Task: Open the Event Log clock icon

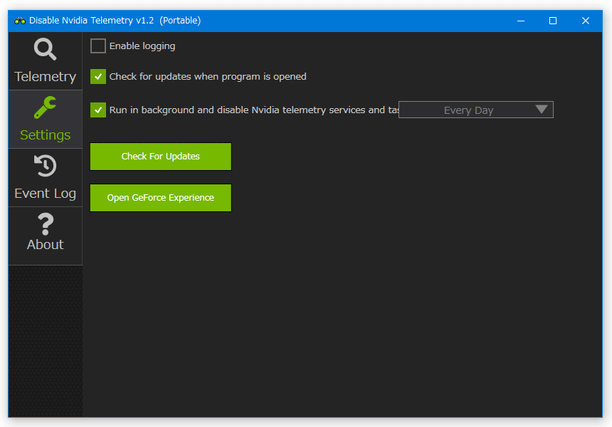Action: [x=45, y=166]
